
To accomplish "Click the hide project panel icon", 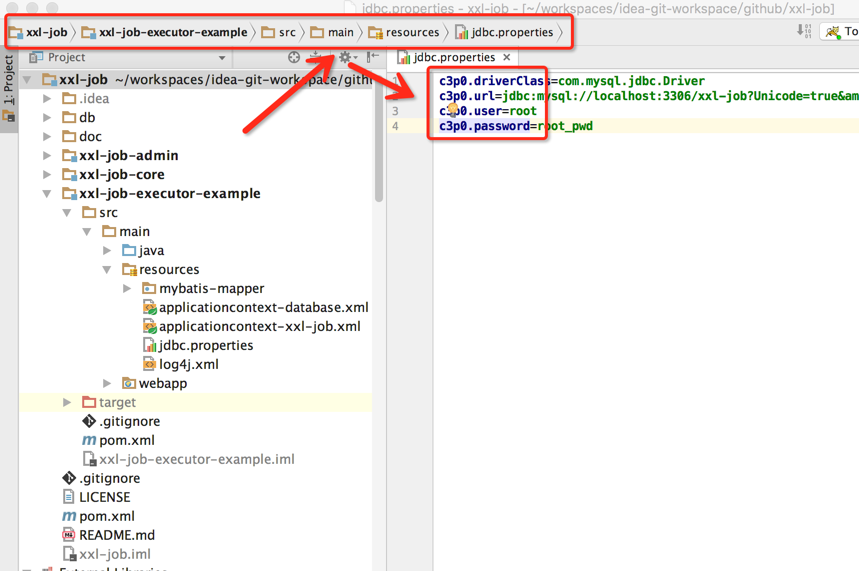I will [373, 57].
